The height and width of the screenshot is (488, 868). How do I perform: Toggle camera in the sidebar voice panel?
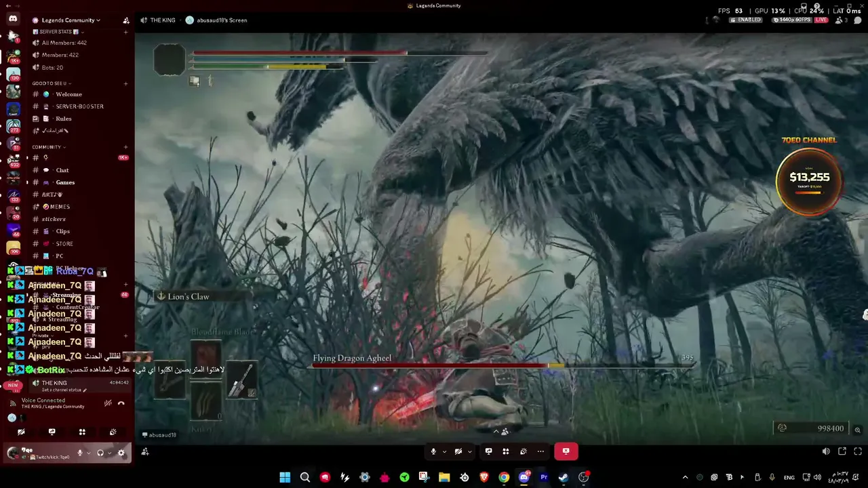[x=21, y=432]
